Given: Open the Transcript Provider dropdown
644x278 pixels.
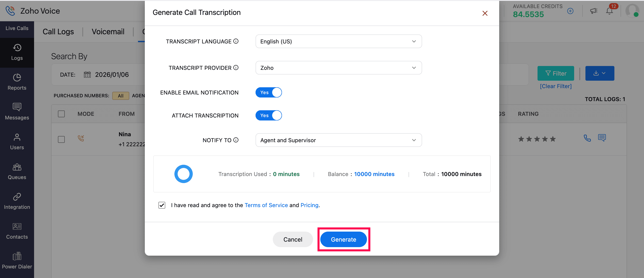Looking at the screenshot, I should 338,68.
